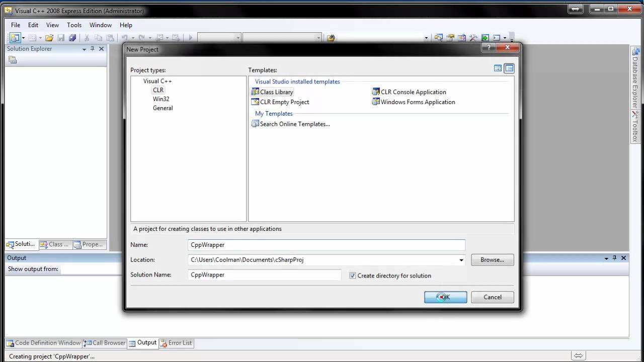Select the General project type
Screen dimensions: 644x362
163,108
